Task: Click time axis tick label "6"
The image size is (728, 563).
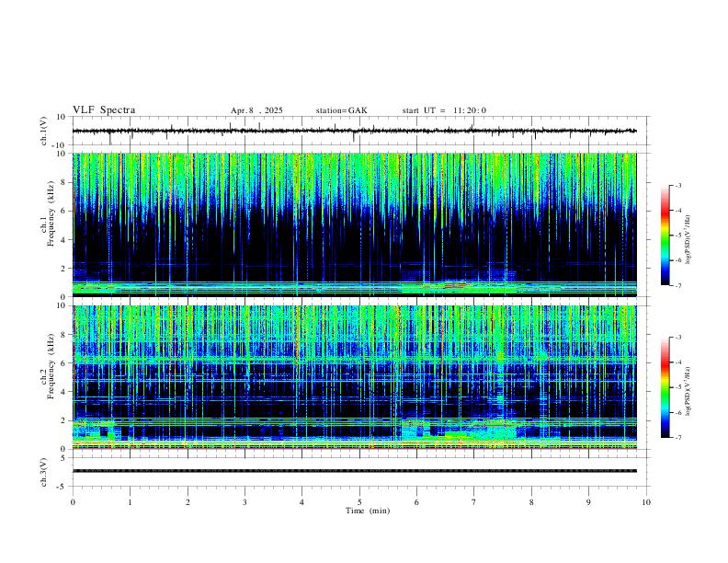Action: point(417,502)
